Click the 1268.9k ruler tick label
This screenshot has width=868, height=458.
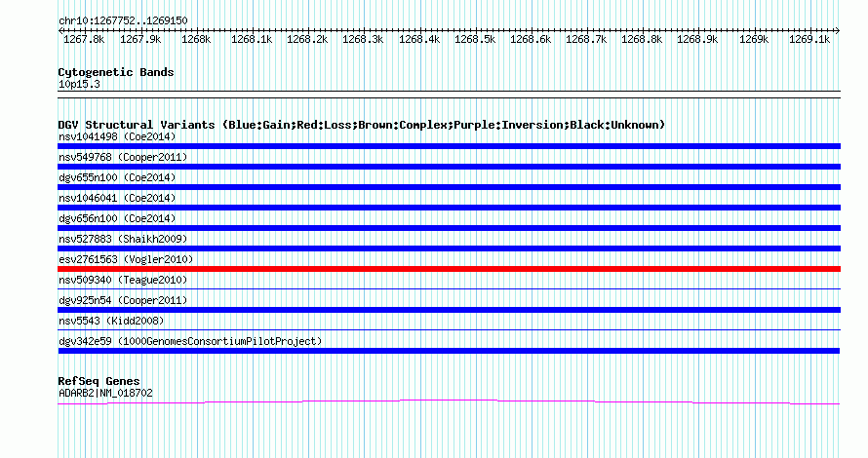(x=697, y=39)
